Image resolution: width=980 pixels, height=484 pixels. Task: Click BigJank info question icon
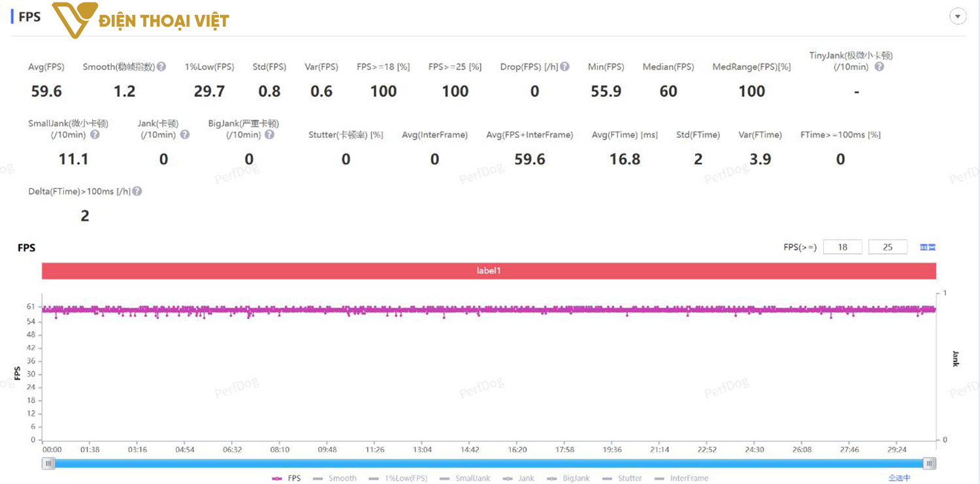point(270,135)
